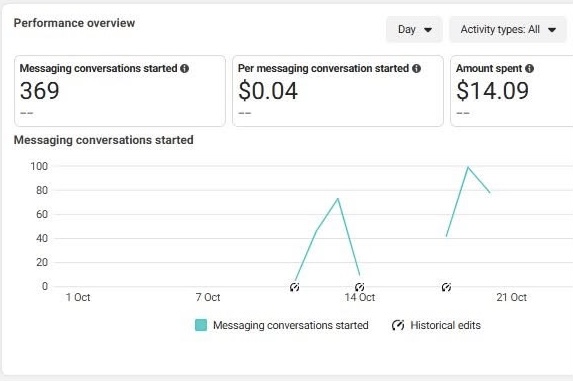Select the Amount spent metric card
573x381 pixels.
pos(512,91)
